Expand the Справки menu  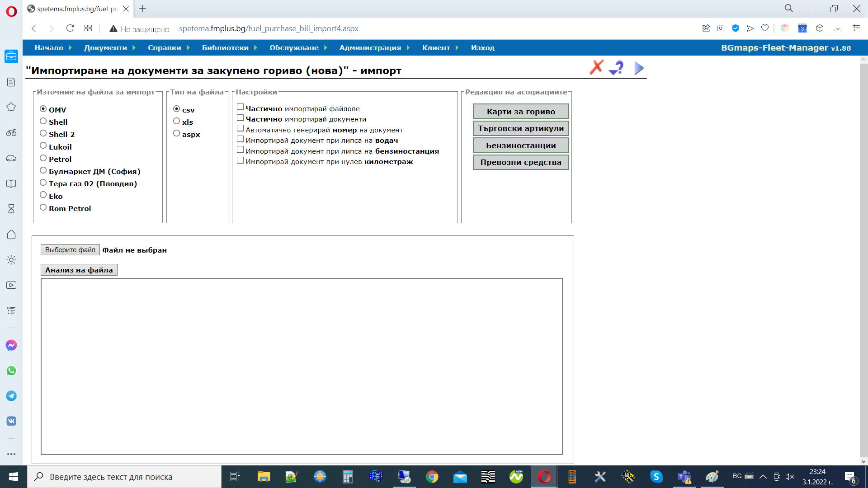(165, 48)
